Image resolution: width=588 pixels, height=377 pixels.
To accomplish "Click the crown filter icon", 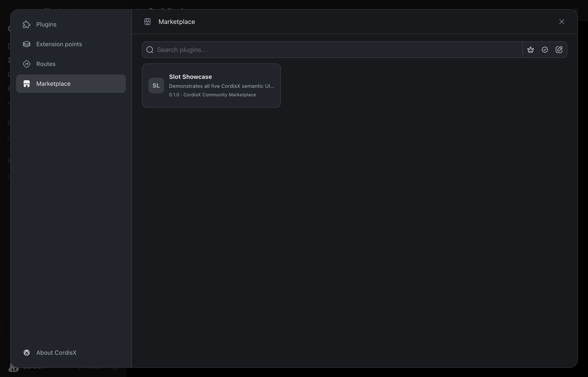I will [x=530, y=50].
